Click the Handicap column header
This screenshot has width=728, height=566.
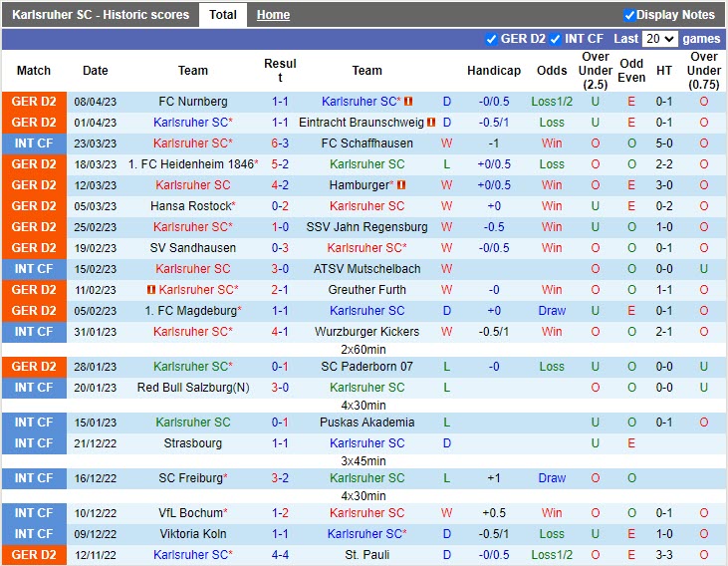[494, 71]
